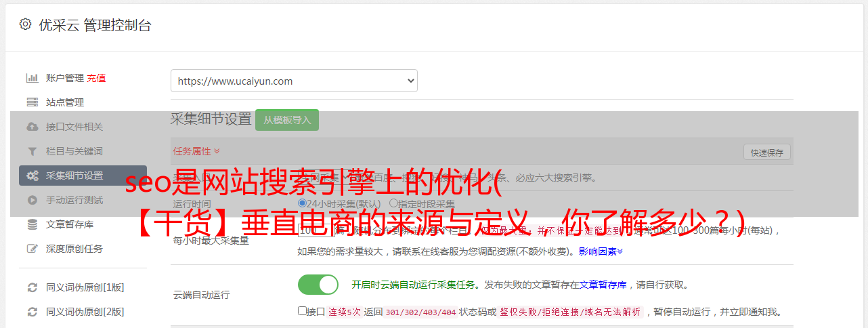Click the 每小时最大采集量 input field
This screenshot has height=328, width=868.
316,230
